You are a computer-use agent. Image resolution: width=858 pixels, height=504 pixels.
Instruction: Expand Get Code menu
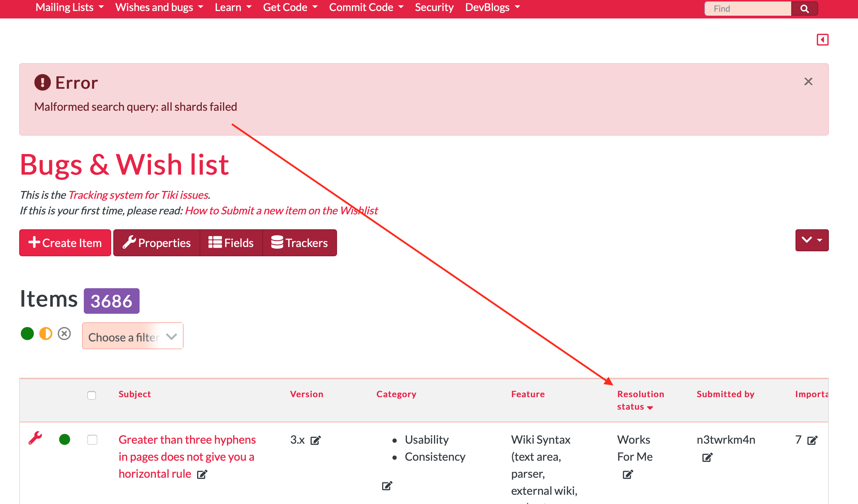(x=290, y=7)
